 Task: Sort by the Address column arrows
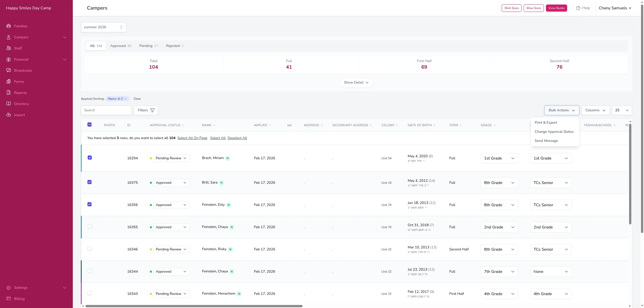pyautogui.click(x=322, y=125)
